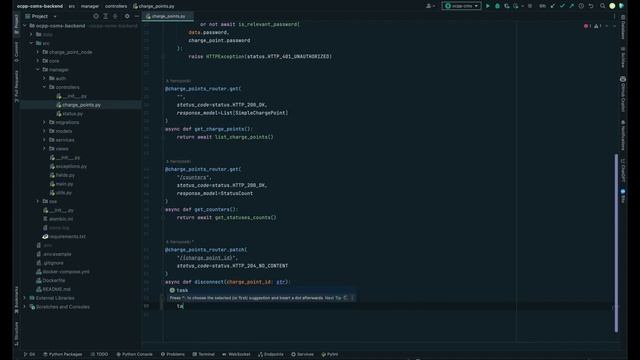Open the Terminal tool window tab
Screen dimensions: 640x360
tap(203, 354)
